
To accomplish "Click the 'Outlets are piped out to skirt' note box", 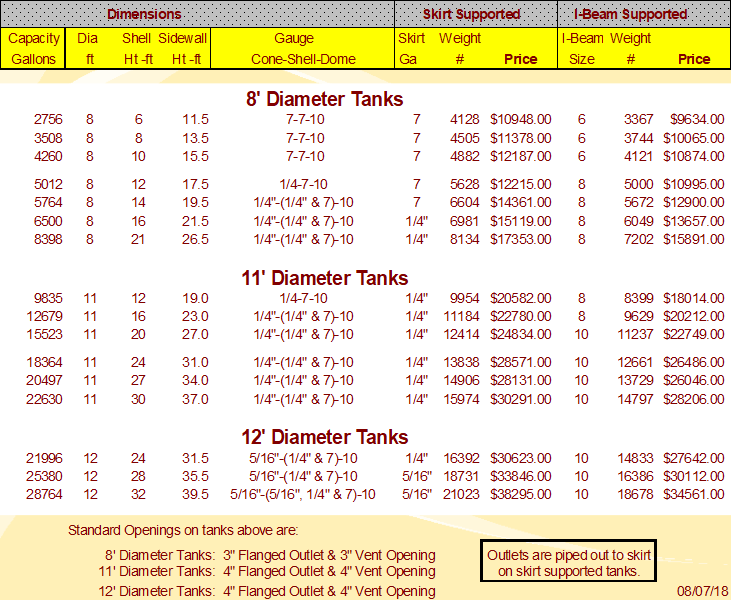I will click(x=568, y=561).
